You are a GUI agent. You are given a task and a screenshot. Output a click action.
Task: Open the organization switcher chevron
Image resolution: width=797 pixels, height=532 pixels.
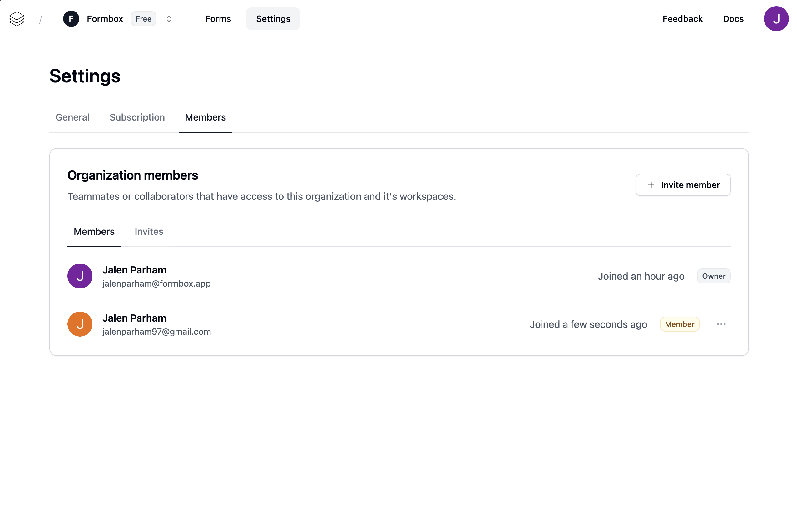[169, 19]
